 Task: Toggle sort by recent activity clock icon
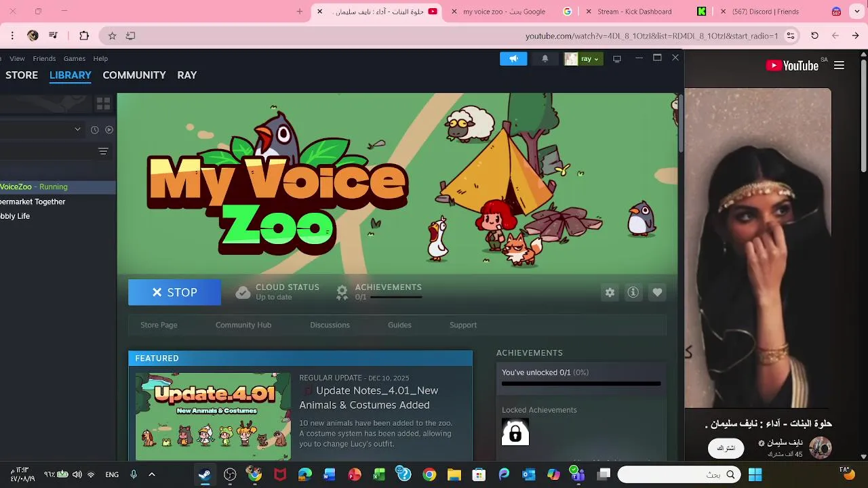[x=94, y=129]
